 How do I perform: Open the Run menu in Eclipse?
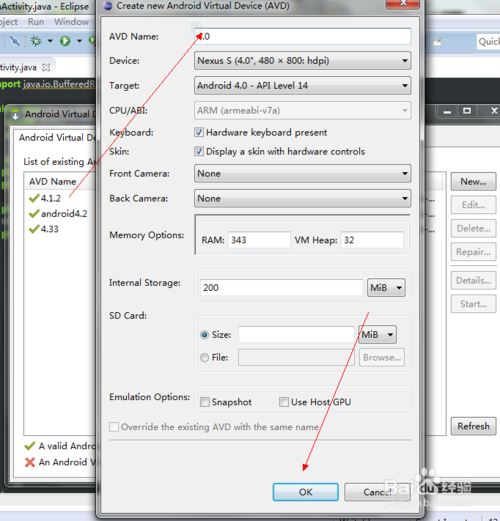coord(36,22)
